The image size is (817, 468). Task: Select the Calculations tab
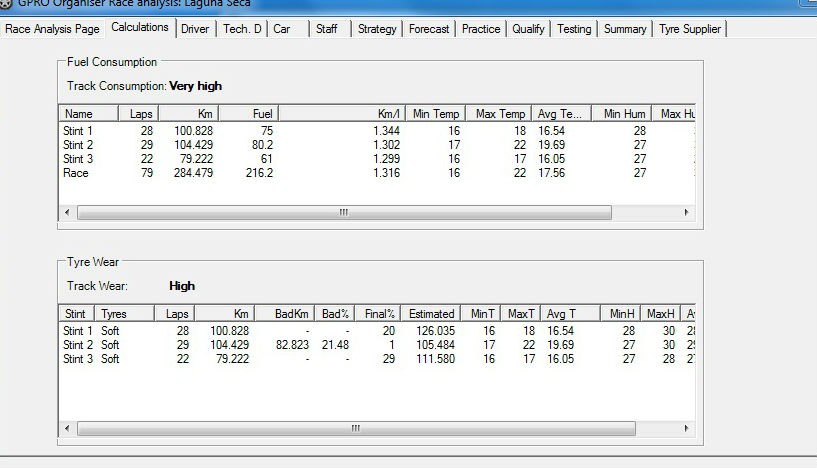(x=140, y=27)
